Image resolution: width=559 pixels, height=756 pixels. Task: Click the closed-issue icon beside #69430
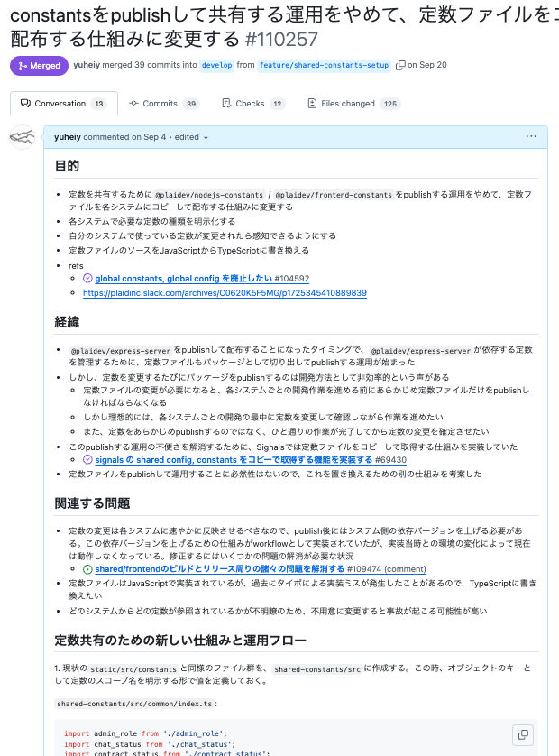pyautogui.click(x=87, y=459)
